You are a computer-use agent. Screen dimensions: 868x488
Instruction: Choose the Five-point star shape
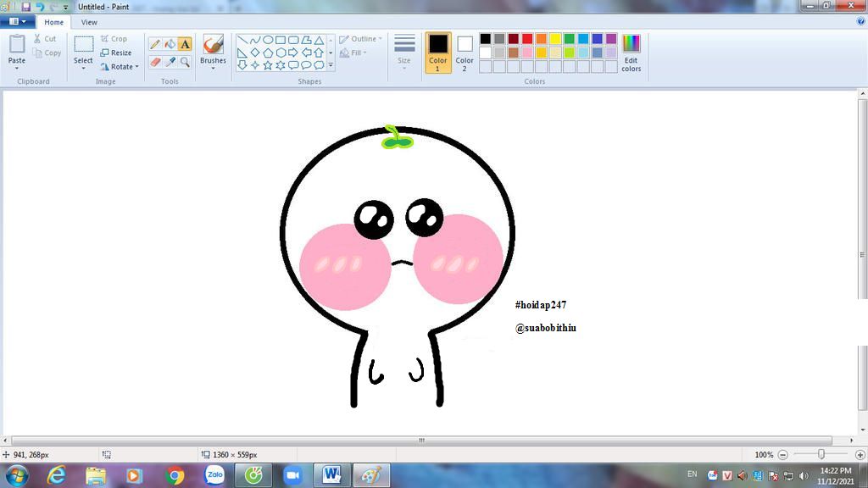(268, 65)
